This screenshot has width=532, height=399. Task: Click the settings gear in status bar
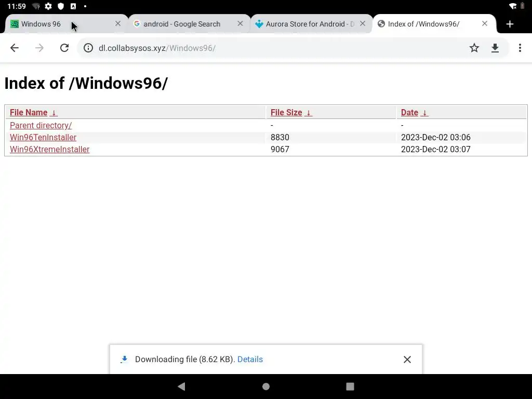(48, 6)
